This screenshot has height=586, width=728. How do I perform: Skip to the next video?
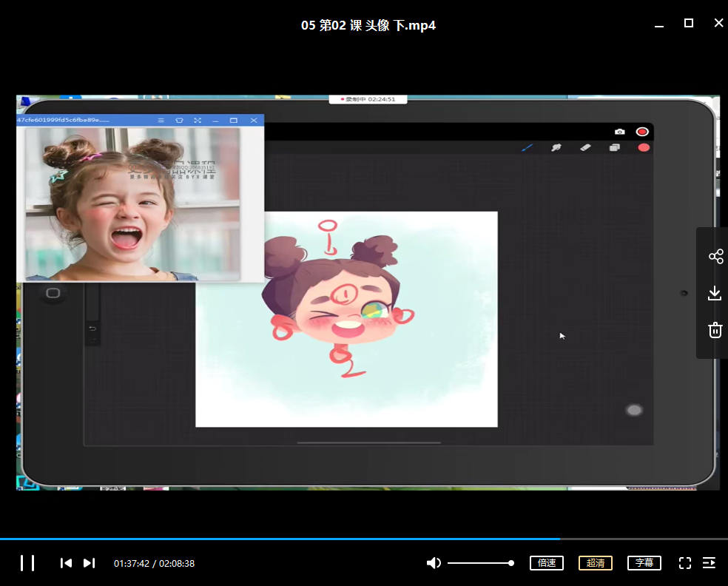[x=89, y=563]
